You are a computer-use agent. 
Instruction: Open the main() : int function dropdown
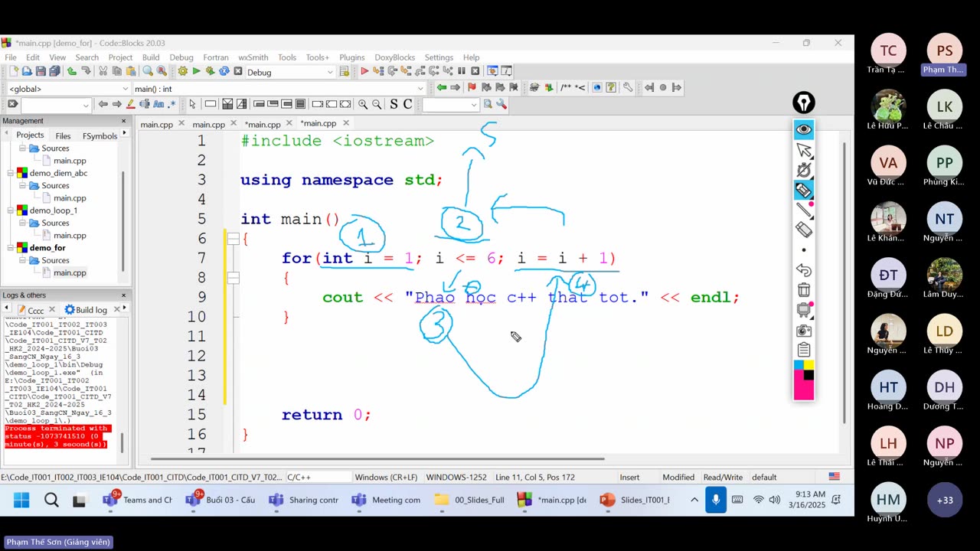(x=420, y=89)
